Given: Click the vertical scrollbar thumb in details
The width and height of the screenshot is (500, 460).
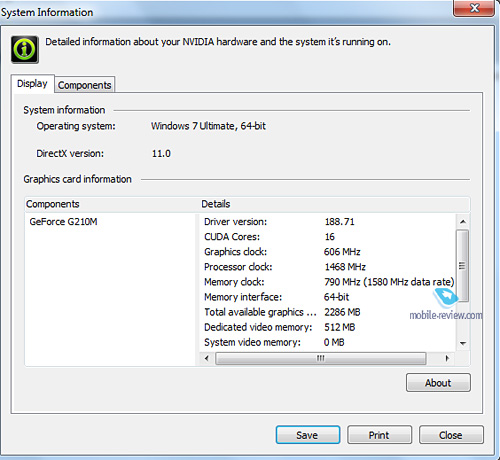Looking at the screenshot, I should click(x=462, y=266).
